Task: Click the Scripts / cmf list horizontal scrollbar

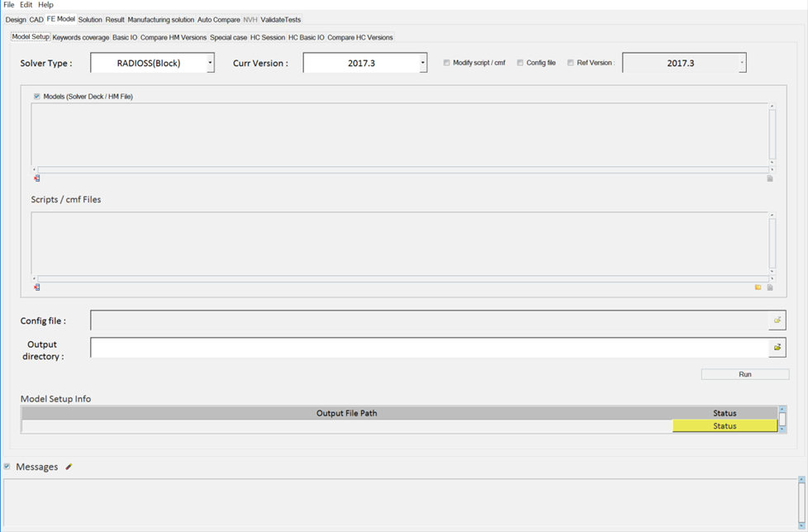Action: (403, 278)
